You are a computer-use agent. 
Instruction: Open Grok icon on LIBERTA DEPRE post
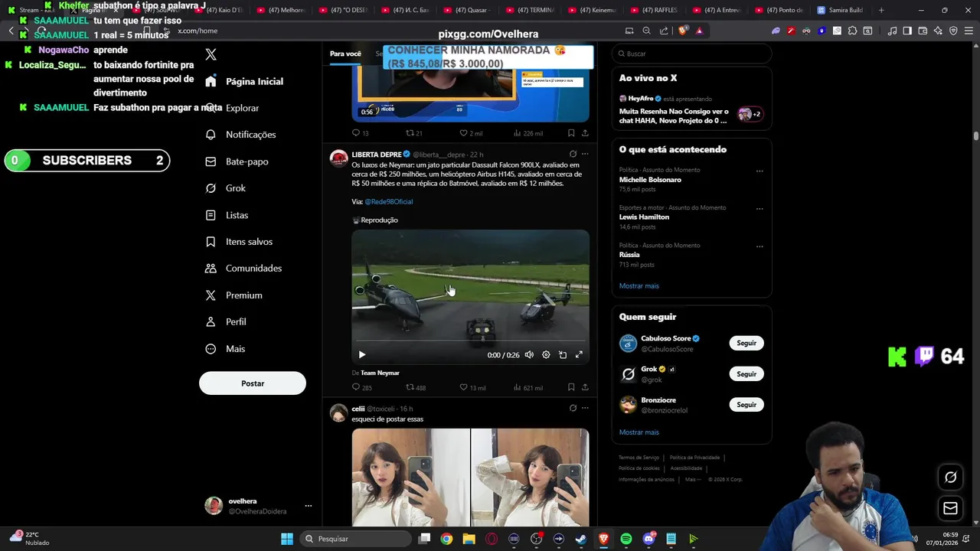point(573,154)
